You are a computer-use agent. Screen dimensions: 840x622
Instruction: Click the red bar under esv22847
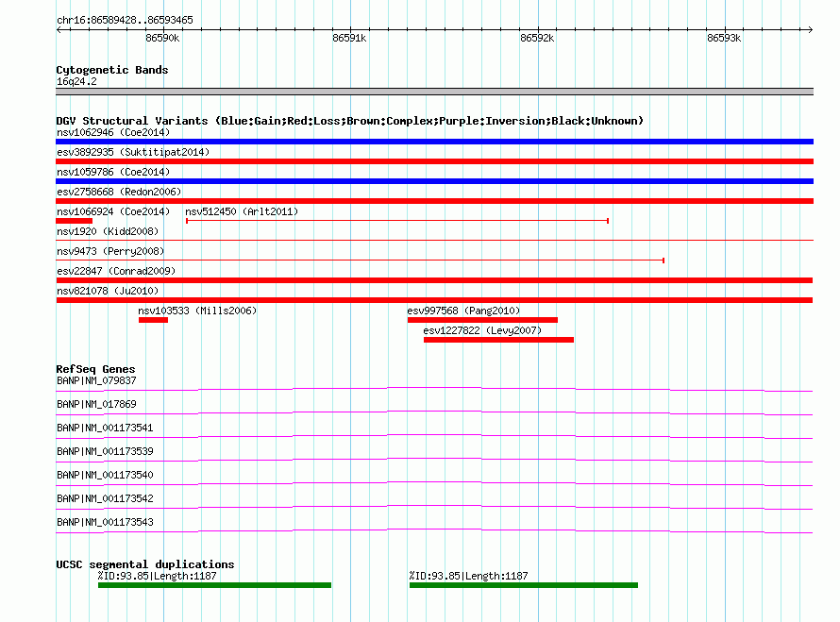[434, 280]
